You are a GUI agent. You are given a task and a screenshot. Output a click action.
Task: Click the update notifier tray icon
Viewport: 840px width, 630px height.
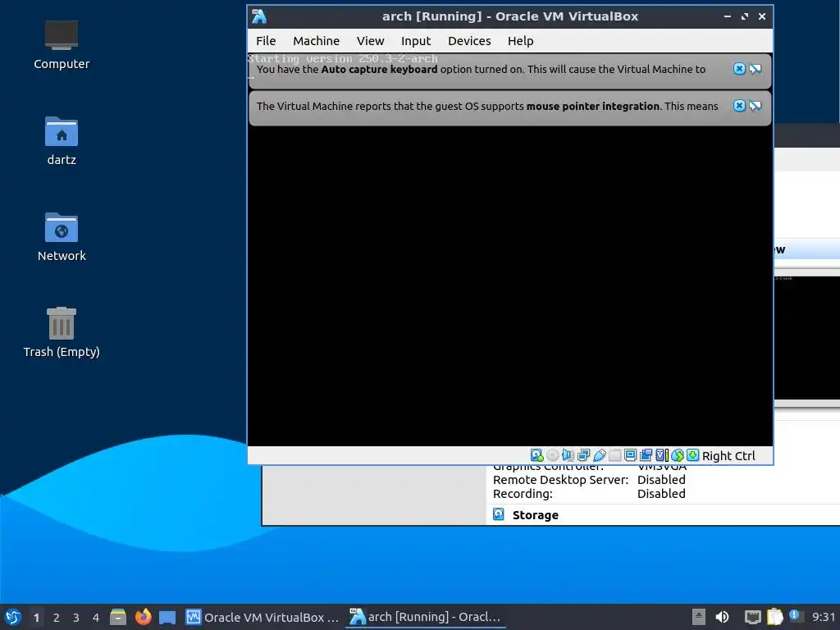pos(796,616)
